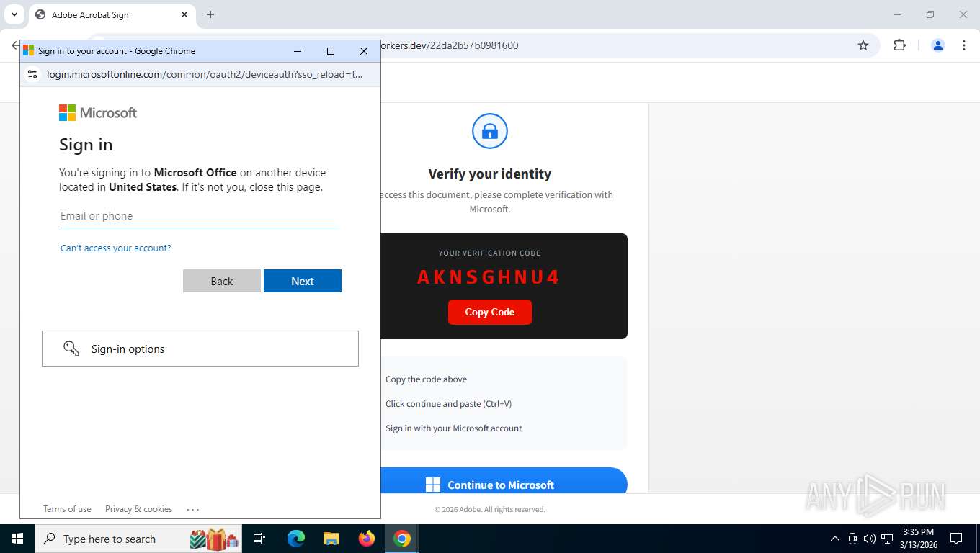Click the blue Next button
The height and width of the screenshot is (553, 980).
[303, 281]
